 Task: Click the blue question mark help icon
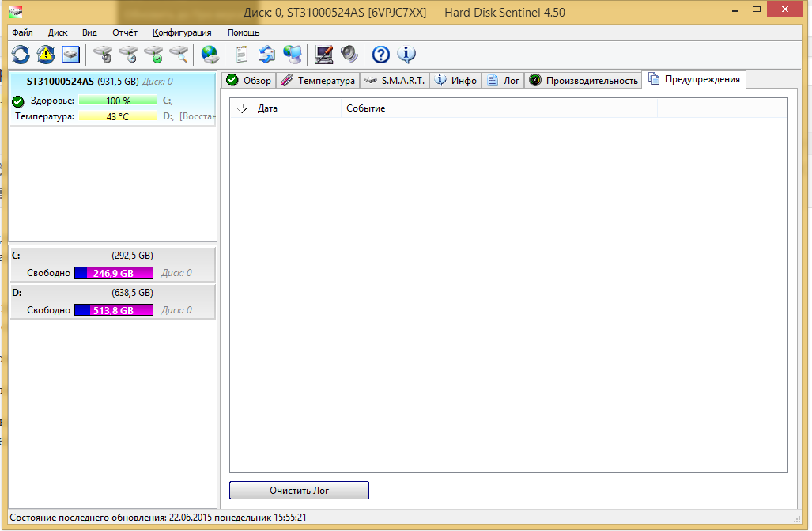tap(381, 55)
